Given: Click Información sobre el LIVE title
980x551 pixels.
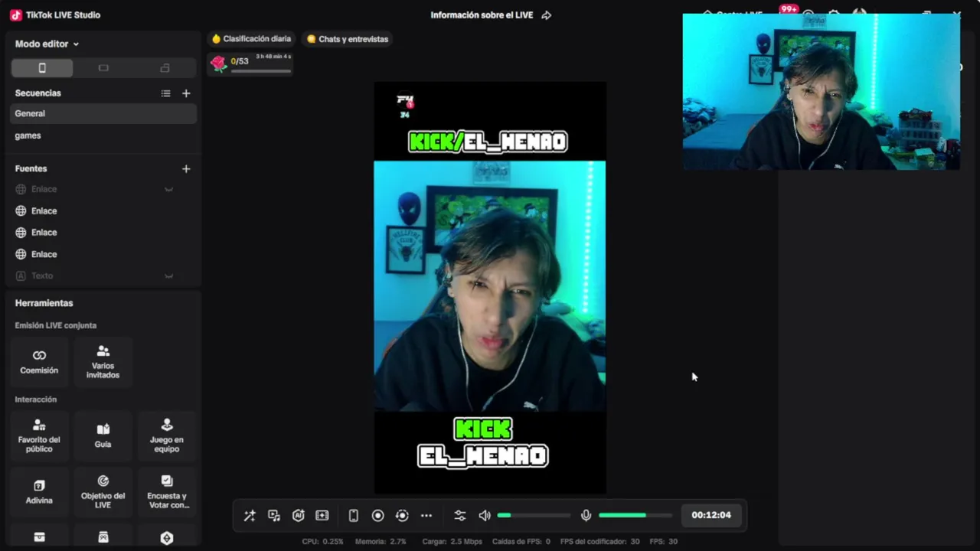Looking at the screenshot, I should [x=482, y=15].
